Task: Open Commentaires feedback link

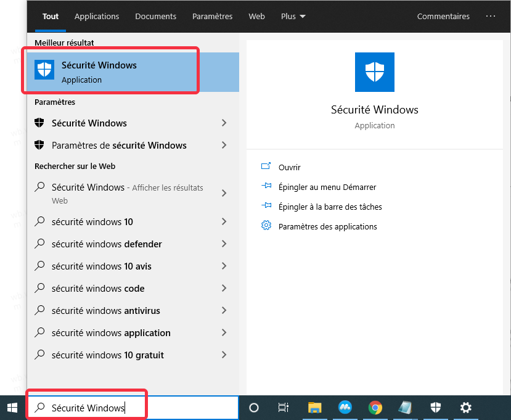Action: (x=443, y=17)
